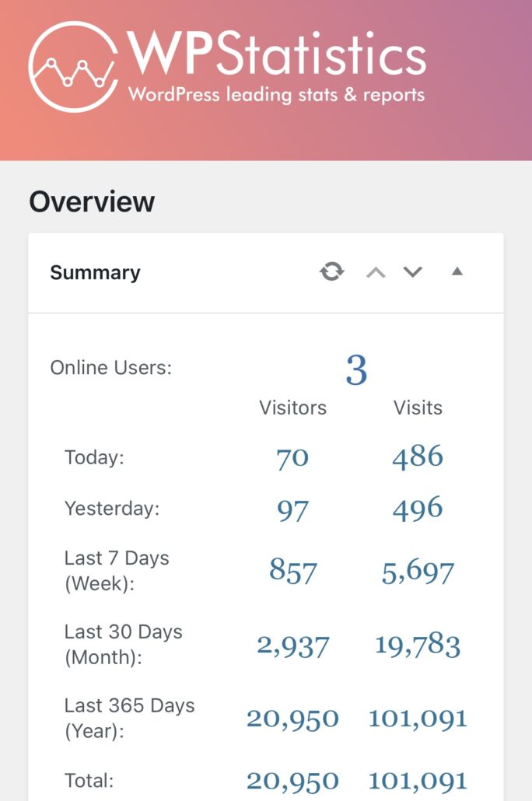The image size is (532, 801).
Task: Open the last 7 days visits count of 5,697
Action: coord(418,573)
